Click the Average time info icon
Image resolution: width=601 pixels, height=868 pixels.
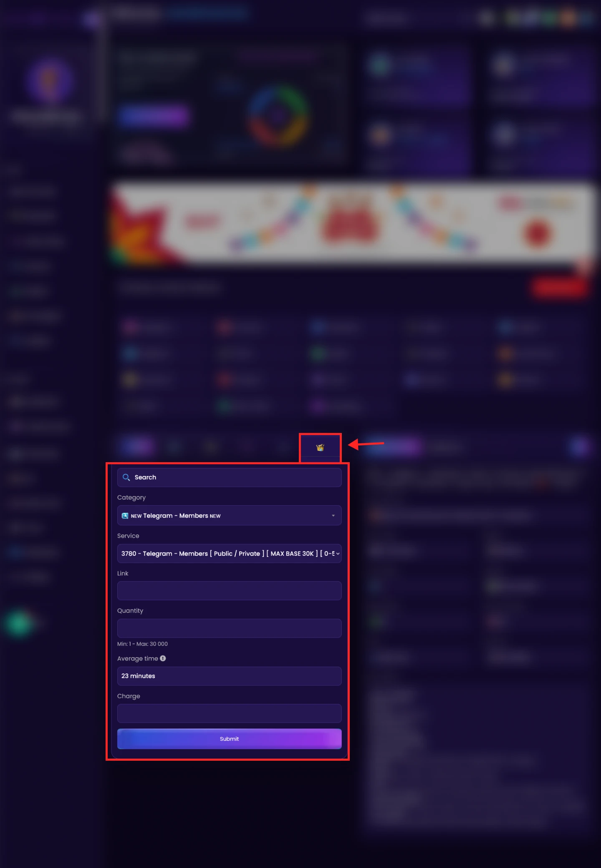click(x=163, y=658)
